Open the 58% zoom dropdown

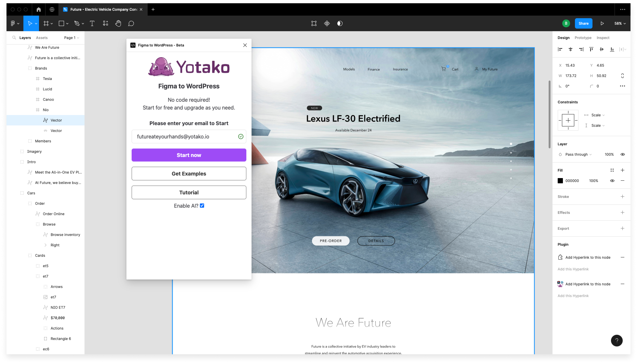pyautogui.click(x=620, y=24)
